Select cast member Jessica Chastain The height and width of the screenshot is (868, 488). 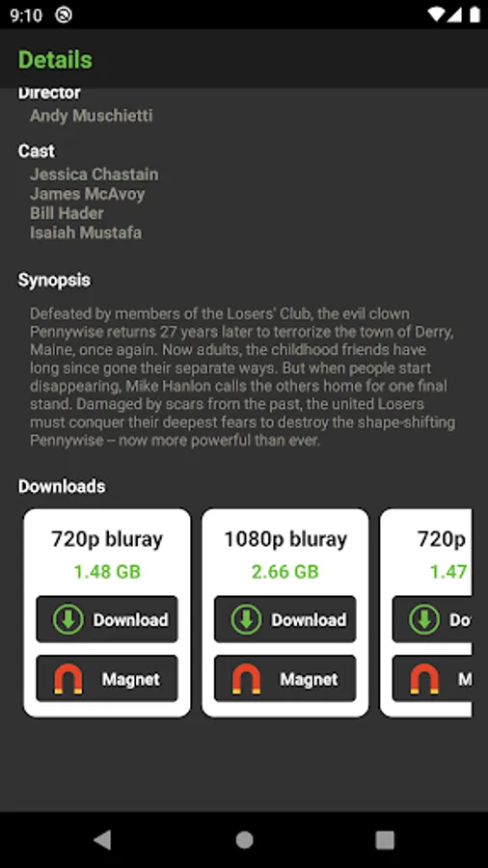pos(95,175)
